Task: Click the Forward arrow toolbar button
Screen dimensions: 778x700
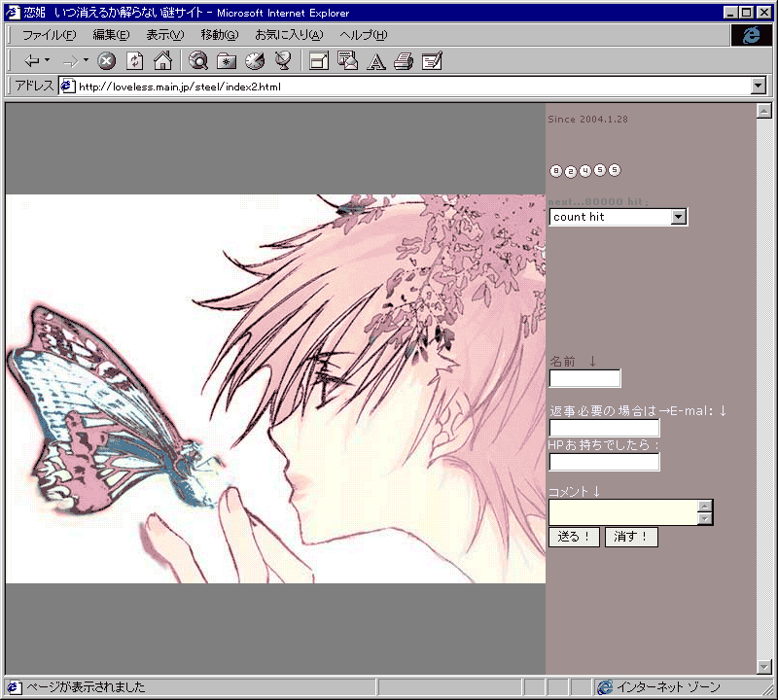Action: pos(71,61)
